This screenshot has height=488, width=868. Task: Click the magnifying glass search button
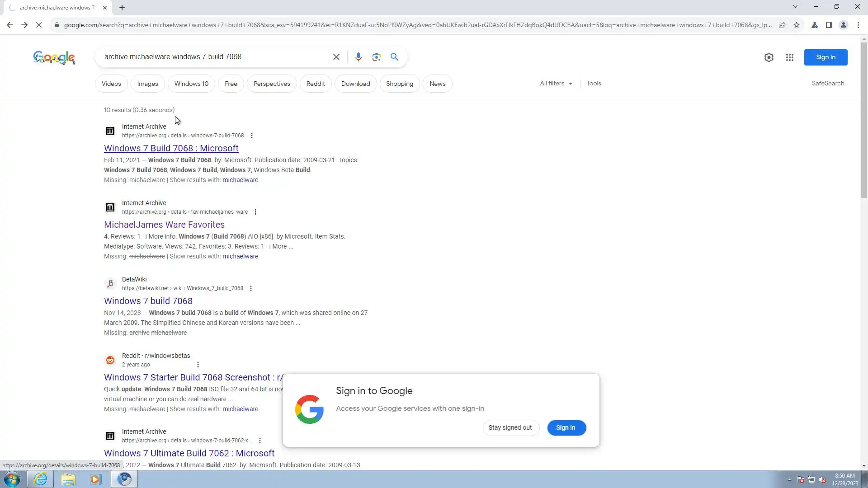point(394,57)
